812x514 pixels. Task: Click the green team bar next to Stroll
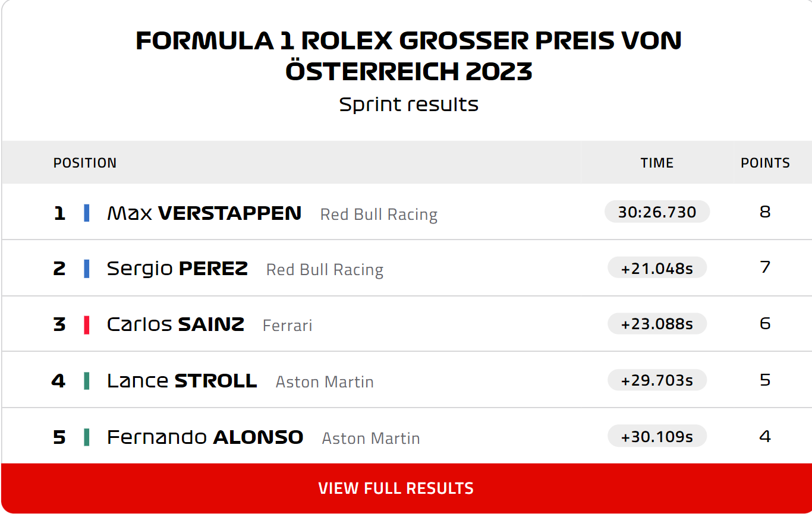pos(87,380)
